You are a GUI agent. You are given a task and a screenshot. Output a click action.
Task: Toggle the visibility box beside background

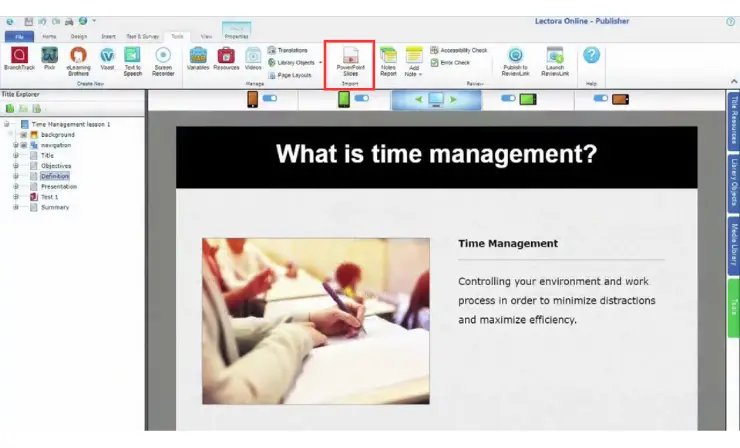[x=23, y=135]
